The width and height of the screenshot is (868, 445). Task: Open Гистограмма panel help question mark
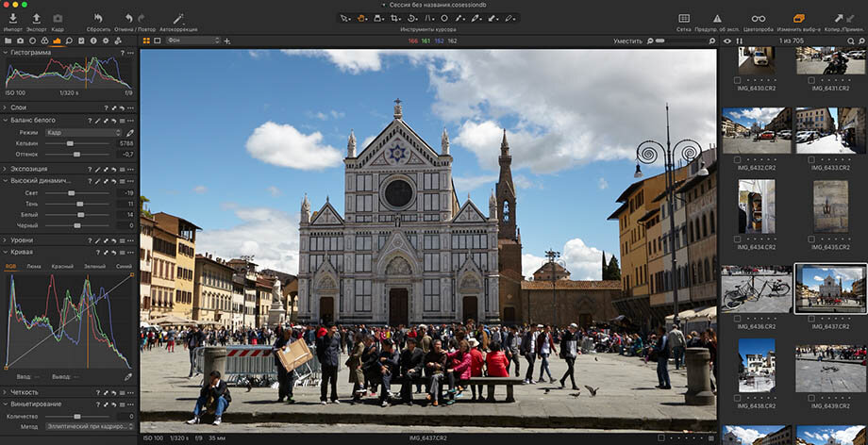click(x=123, y=53)
